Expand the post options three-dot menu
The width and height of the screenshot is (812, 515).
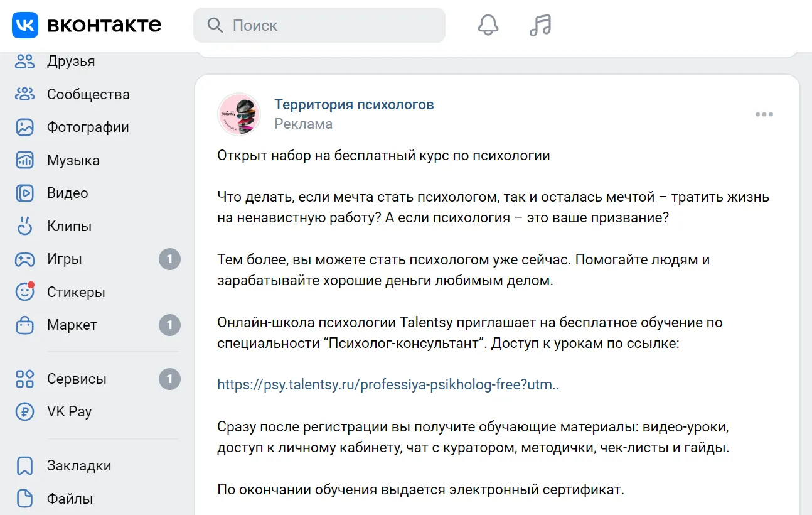click(x=764, y=114)
